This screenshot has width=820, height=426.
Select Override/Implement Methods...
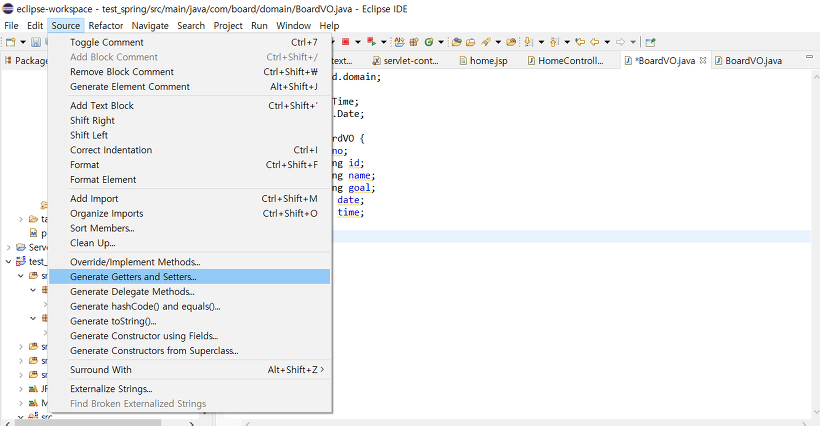190,262
